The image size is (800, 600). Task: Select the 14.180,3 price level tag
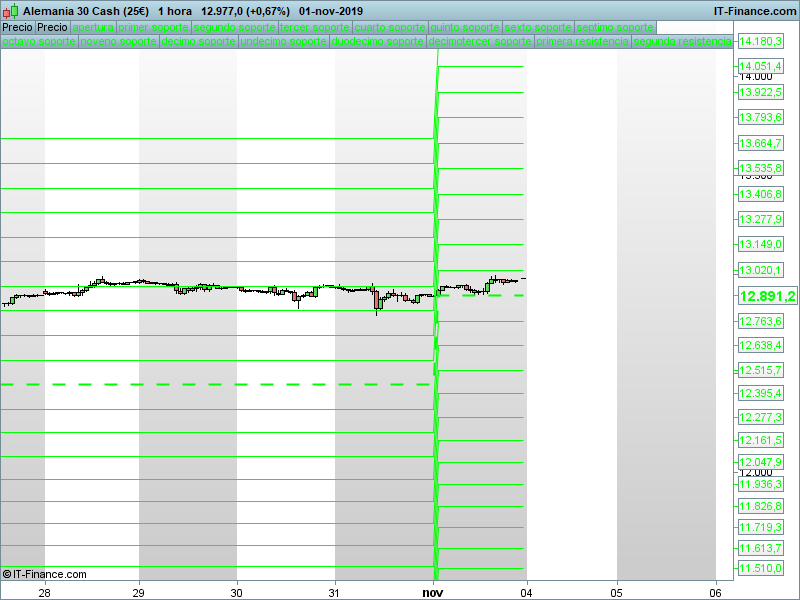point(760,42)
